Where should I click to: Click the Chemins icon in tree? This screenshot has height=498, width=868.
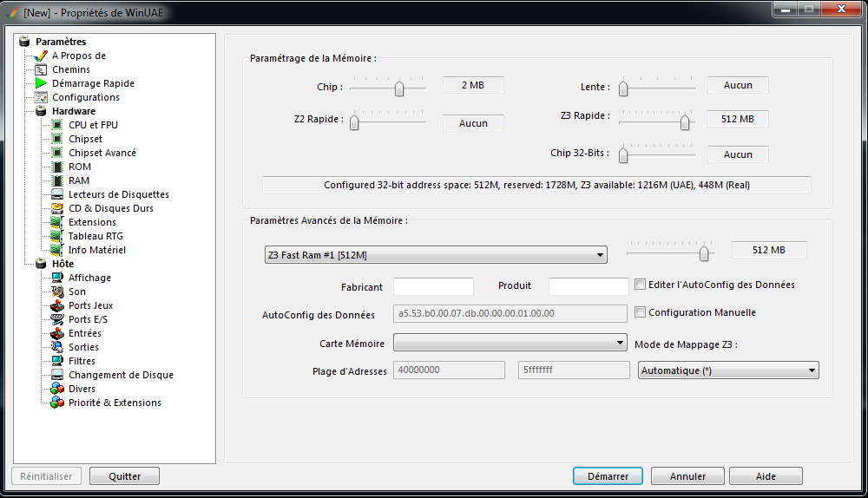[41, 69]
